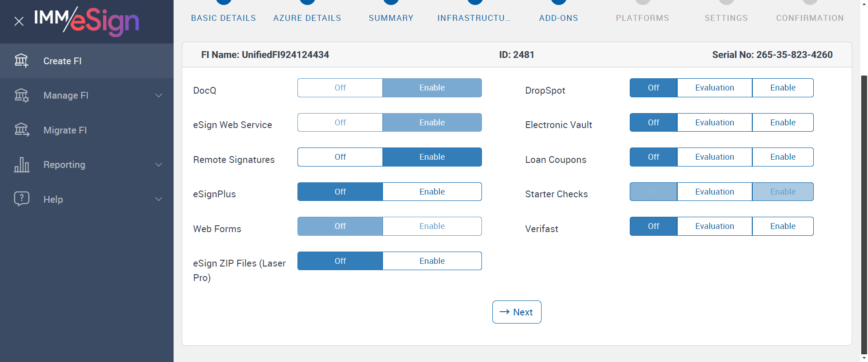Set Web Forms to Off
This screenshot has width=868, height=362.
click(340, 226)
